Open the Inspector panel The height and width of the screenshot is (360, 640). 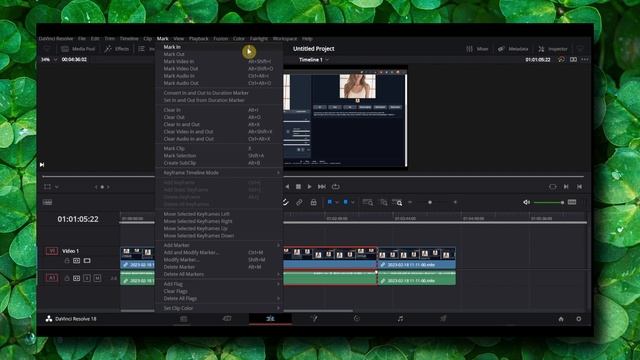(x=553, y=49)
